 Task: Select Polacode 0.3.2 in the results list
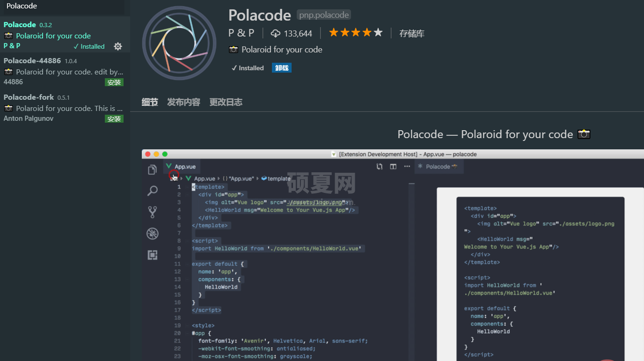coord(65,35)
